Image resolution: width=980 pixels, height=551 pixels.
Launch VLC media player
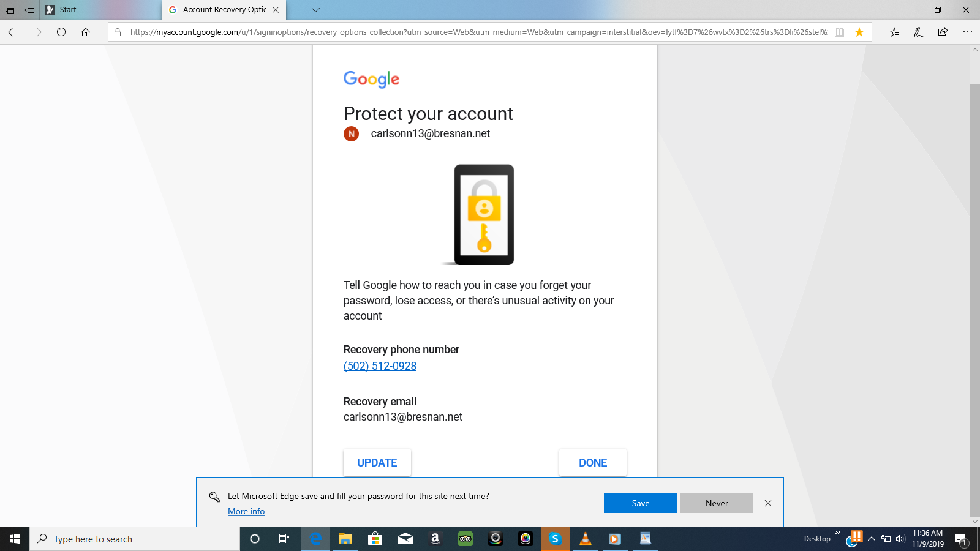[586, 539]
